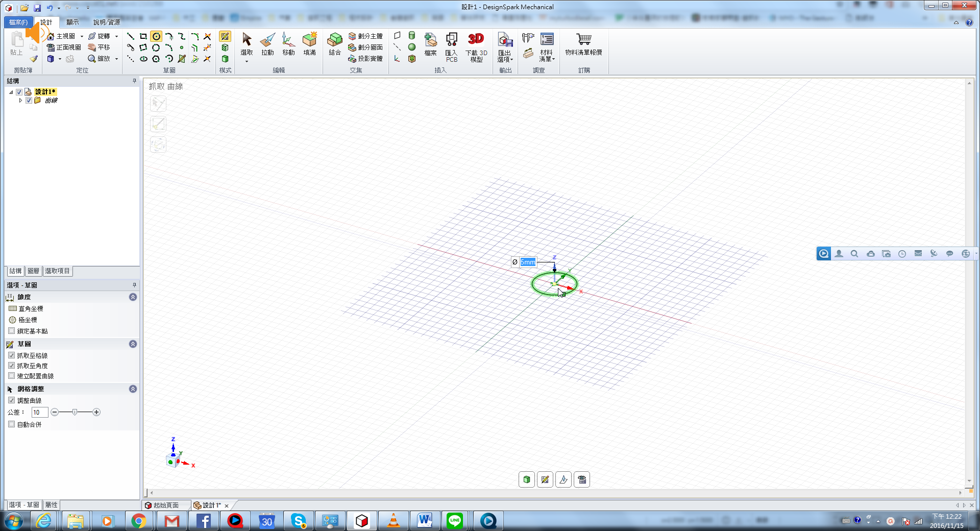Switch to the 選取項目 panel tab

pos(57,271)
